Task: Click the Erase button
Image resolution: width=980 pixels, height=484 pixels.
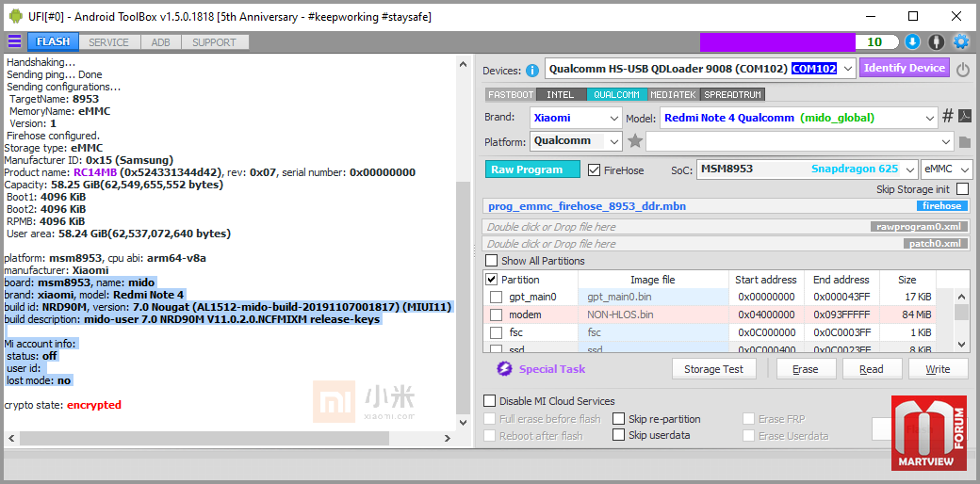Action: pos(806,369)
